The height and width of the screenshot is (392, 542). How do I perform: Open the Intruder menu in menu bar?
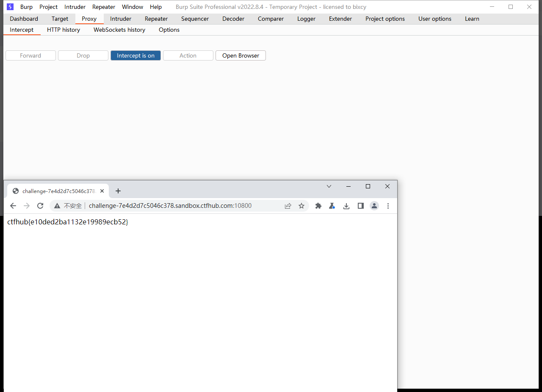[75, 7]
